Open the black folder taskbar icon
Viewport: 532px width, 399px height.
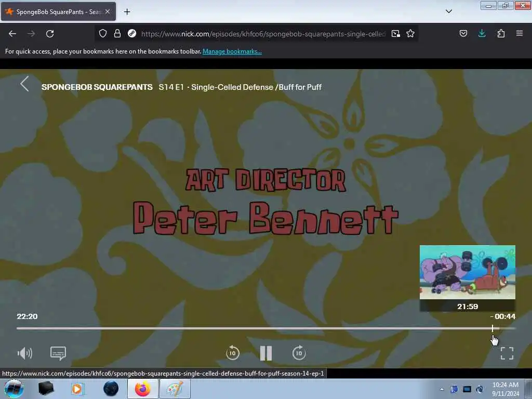tap(46, 389)
